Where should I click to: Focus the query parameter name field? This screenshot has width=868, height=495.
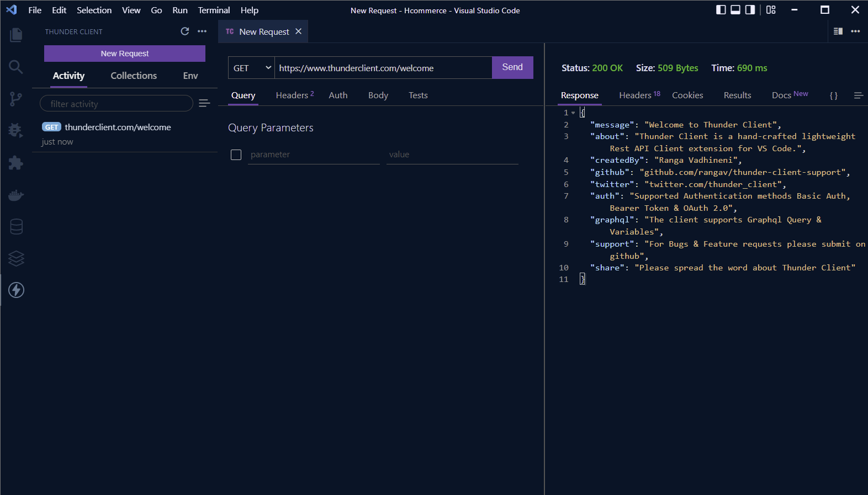coord(314,155)
